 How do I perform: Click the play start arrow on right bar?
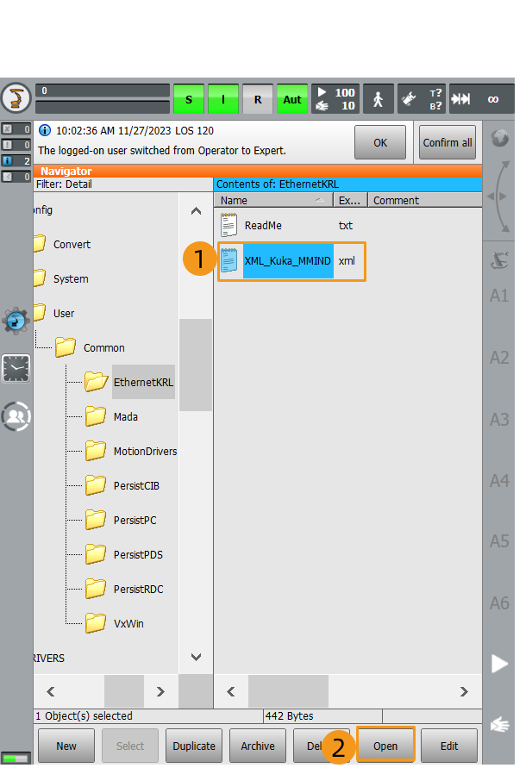pos(499,664)
